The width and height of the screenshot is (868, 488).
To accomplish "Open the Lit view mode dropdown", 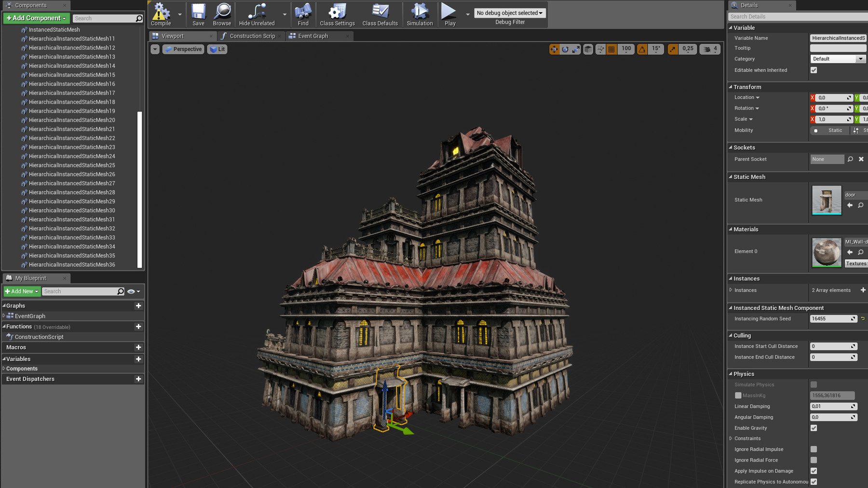I will tap(217, 49).
